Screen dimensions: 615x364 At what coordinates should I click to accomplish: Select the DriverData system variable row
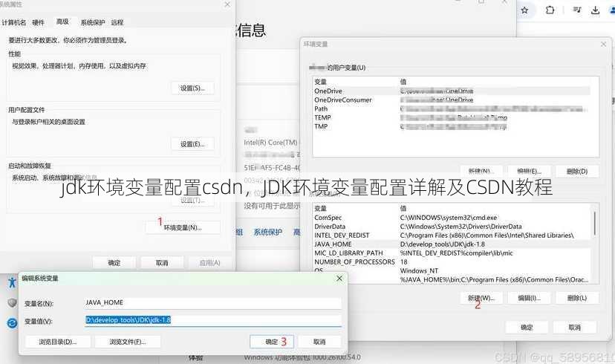pos(452,227)
